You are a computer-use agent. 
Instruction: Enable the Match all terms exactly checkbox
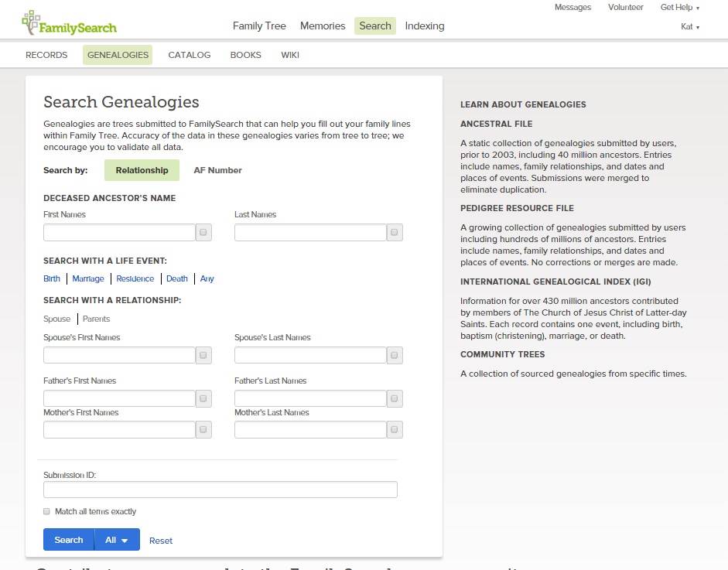pos(46,511)
